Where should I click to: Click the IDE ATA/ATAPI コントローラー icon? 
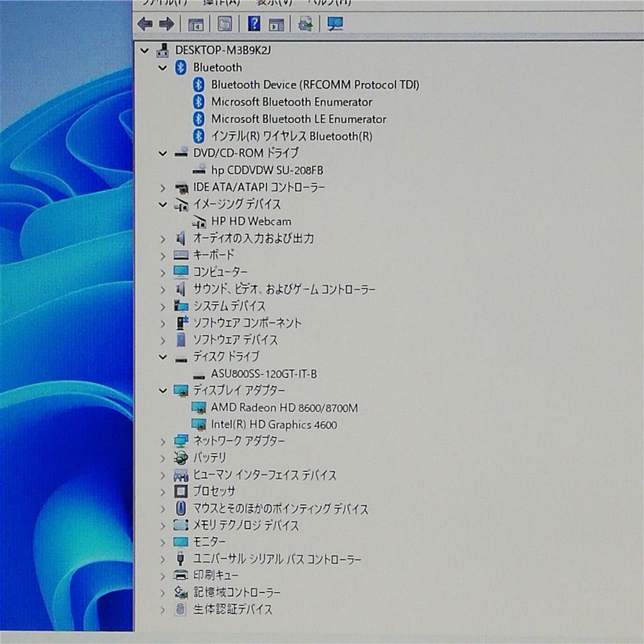pyautogui.click(x=181, y=187)
